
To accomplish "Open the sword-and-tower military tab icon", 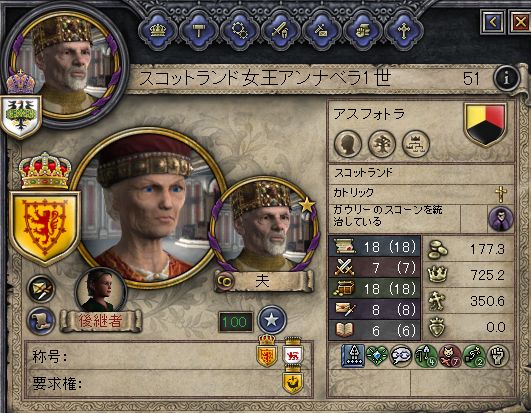I will pos(281,31).
